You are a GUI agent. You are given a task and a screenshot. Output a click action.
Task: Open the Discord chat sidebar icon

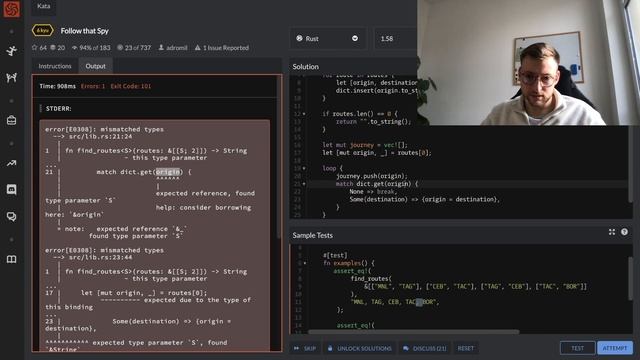[11, 189]
